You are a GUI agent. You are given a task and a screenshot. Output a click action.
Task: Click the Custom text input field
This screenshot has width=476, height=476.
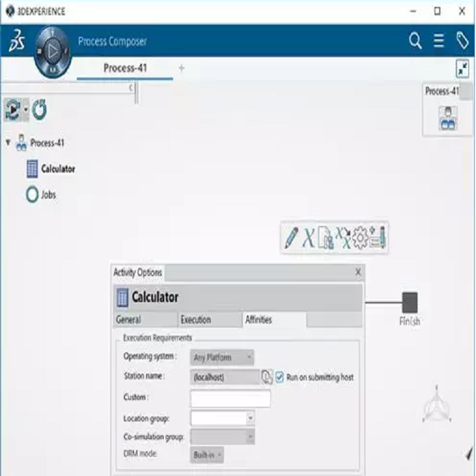230,399
